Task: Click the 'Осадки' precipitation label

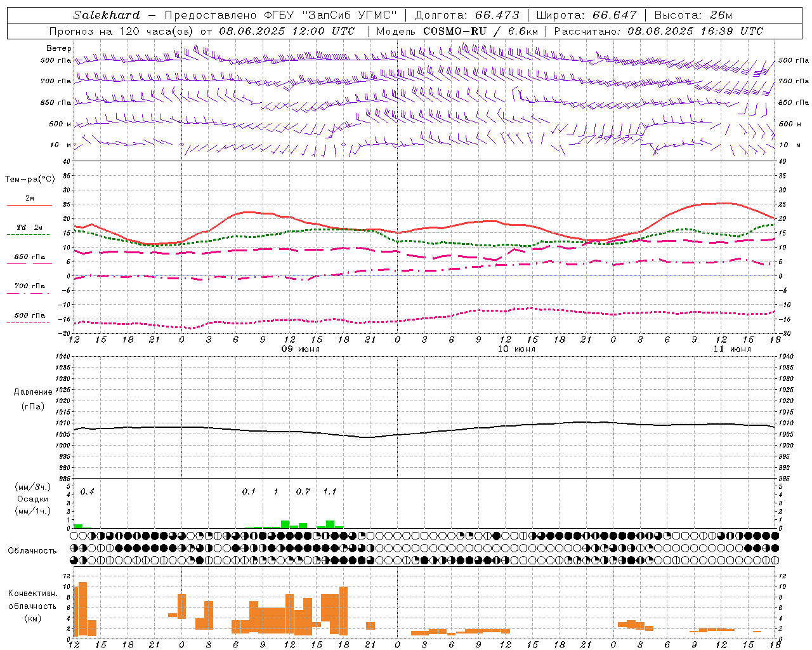Action: click(x=33, y=499)
